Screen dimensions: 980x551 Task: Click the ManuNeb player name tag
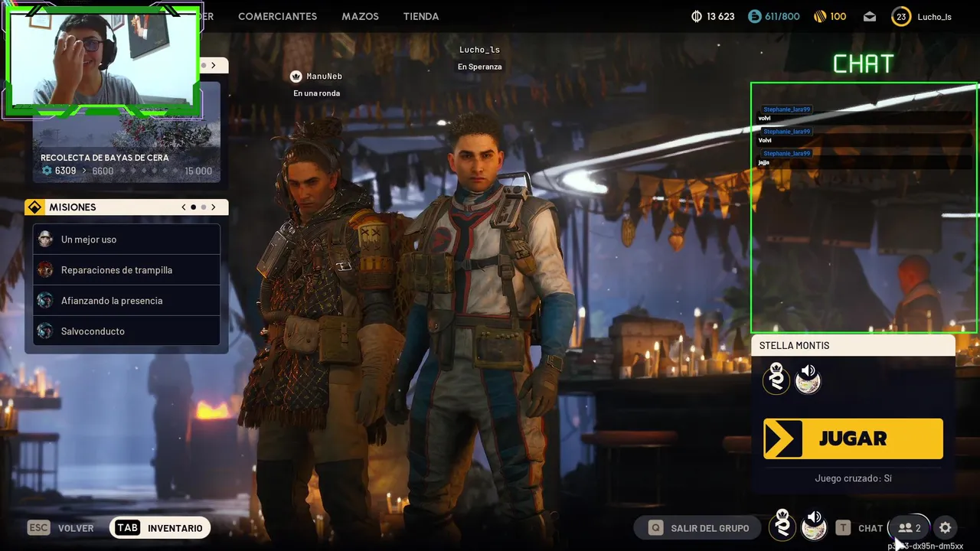[325, 77]
